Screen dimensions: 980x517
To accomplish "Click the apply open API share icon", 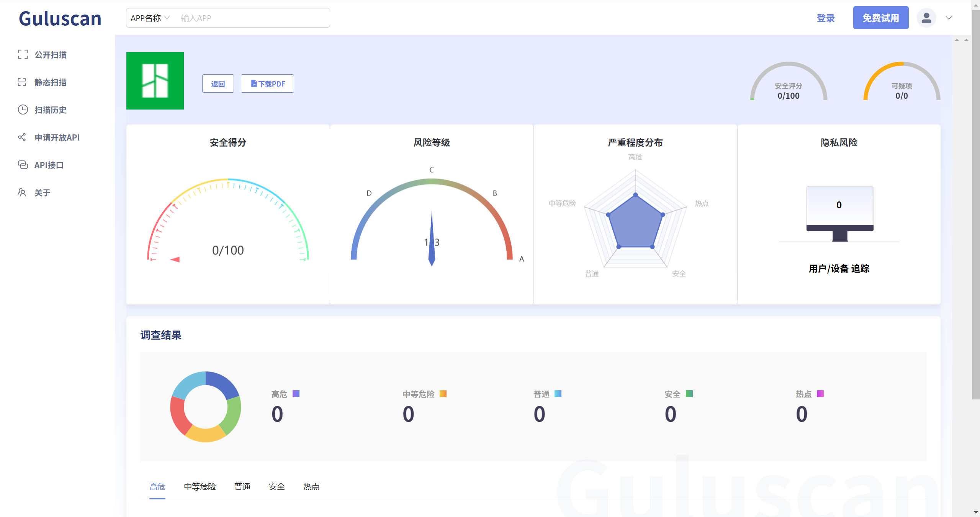I will coord(22,137).
